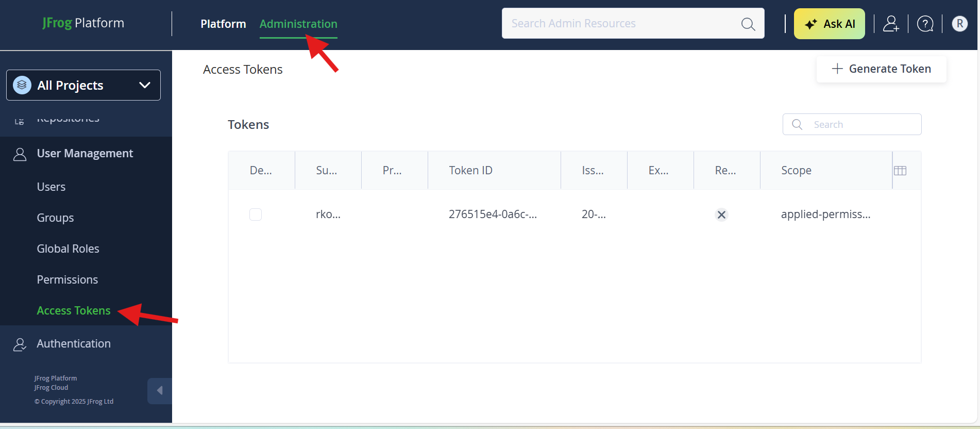Click the Access Tokens page heading

pos(243,69)
